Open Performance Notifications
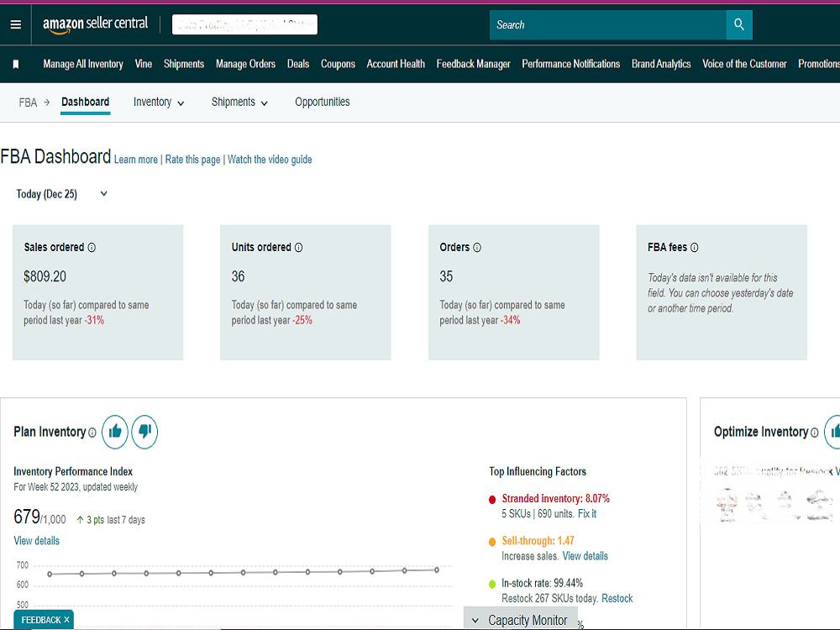 click(571, 65)
